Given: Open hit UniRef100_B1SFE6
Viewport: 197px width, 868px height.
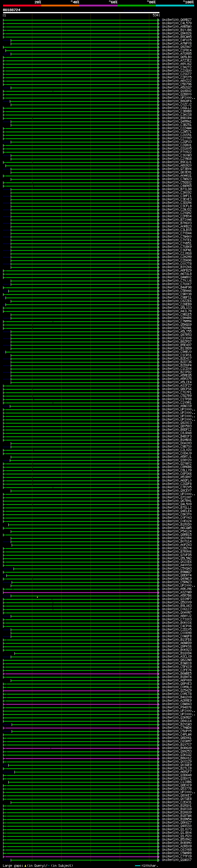Looking at the screenshot, I should (177, 640).
